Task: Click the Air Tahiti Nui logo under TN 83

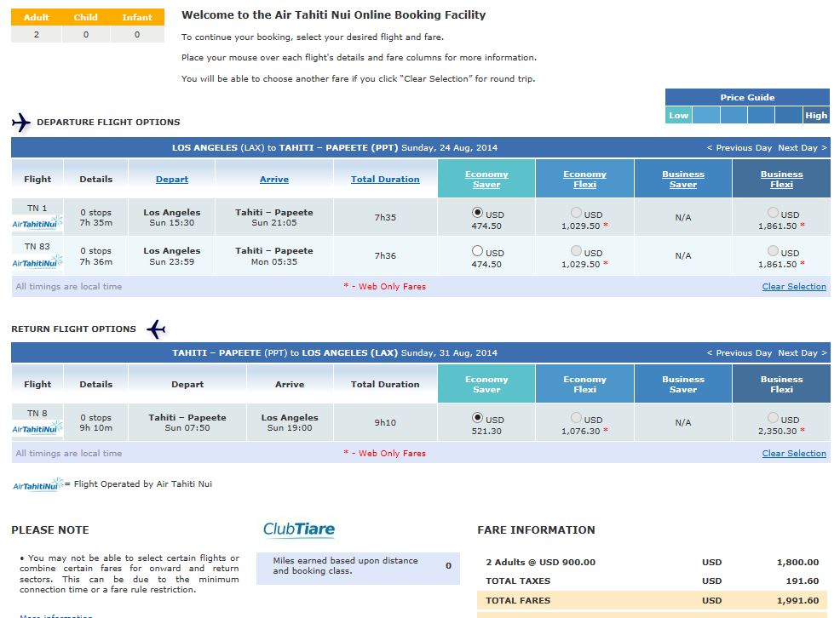Action: 37,261
